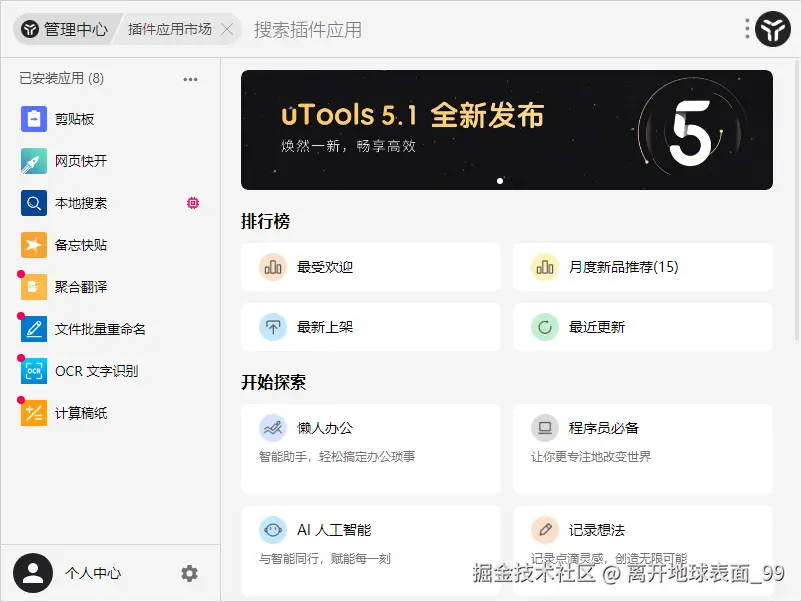Click the 最新上架 upload arrow icon
Image resolution: width=802 pixels, height=602 pixels.
point(273,327)
